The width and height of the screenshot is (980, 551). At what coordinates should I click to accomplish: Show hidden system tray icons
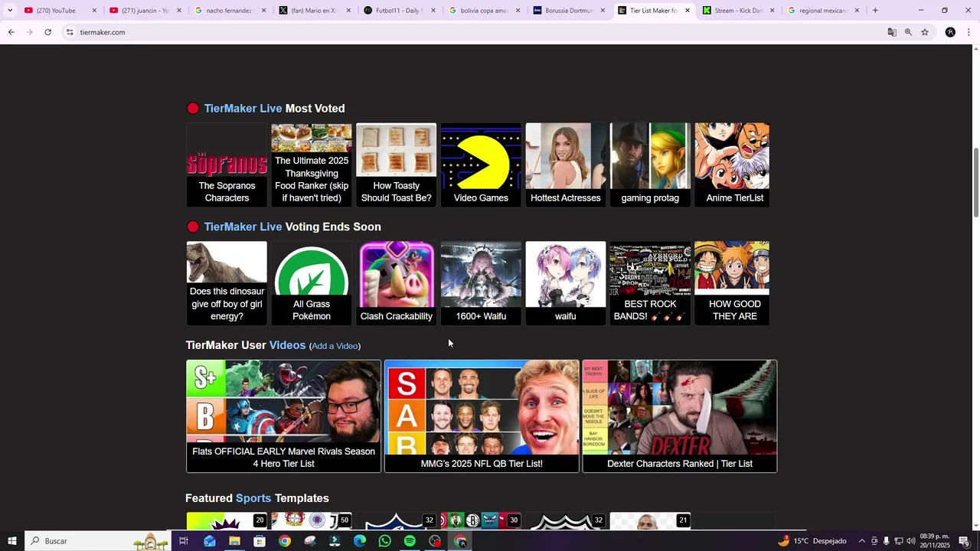tap(861, 541)
